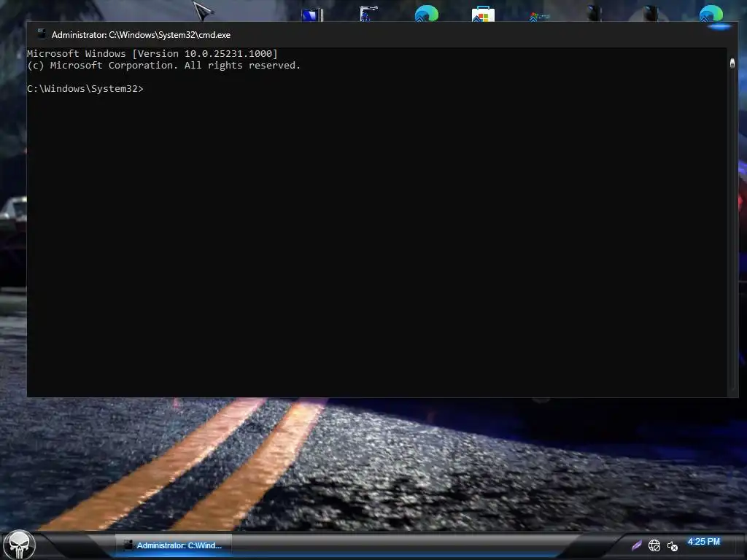Image resolution: width=747 pixels, height=560 pixels.
Task: Open the skull Start button
Action: coord(19,545)
